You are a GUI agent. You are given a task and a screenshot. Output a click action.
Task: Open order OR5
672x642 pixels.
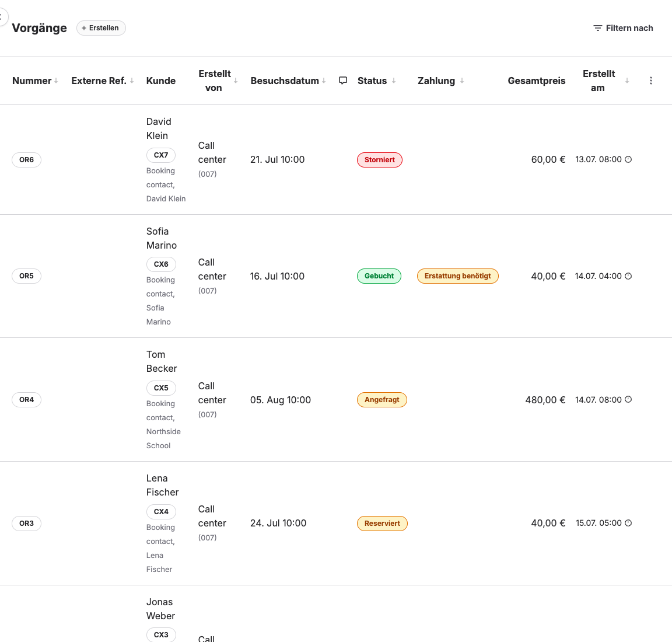[x=27, y=276]
